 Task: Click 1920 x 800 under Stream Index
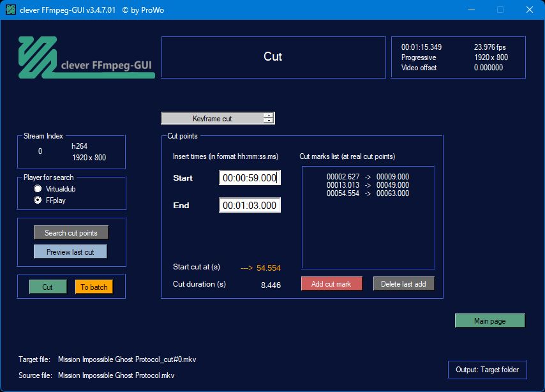tap(89, 158)
